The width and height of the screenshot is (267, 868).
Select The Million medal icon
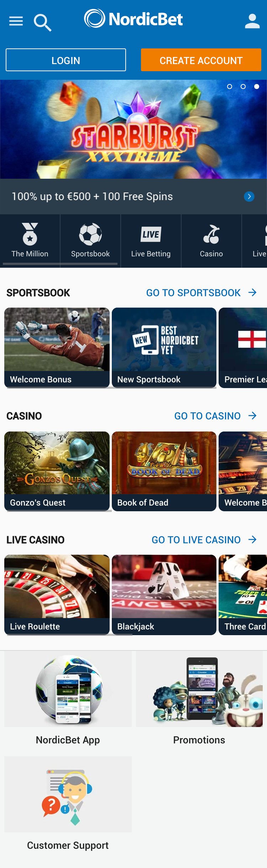pyautogui.click(x=30, y=234)
